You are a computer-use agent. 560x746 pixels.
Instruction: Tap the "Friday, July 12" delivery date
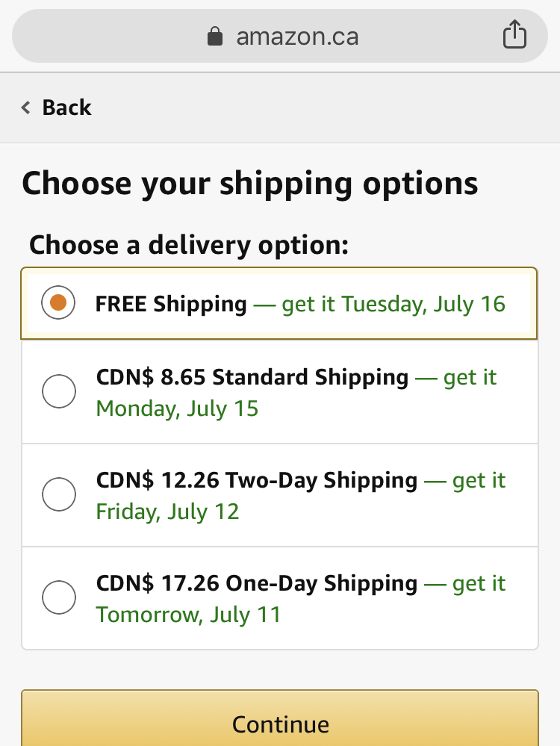click(x=167, y=512)
